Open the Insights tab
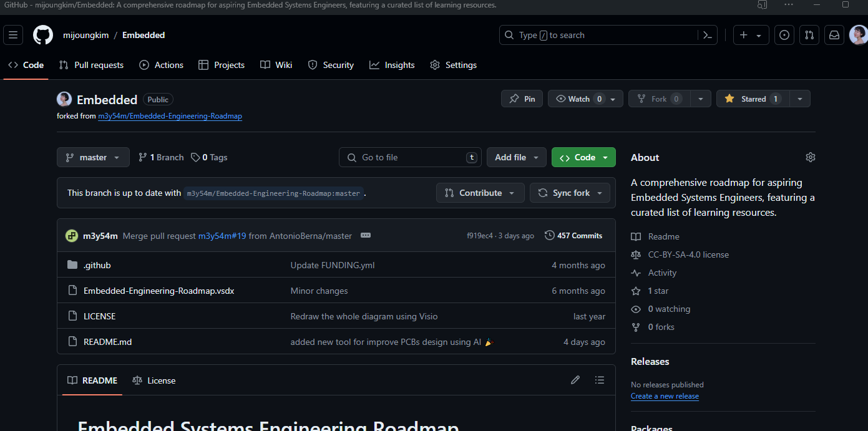The image size is (868, 431). point(392,65)
